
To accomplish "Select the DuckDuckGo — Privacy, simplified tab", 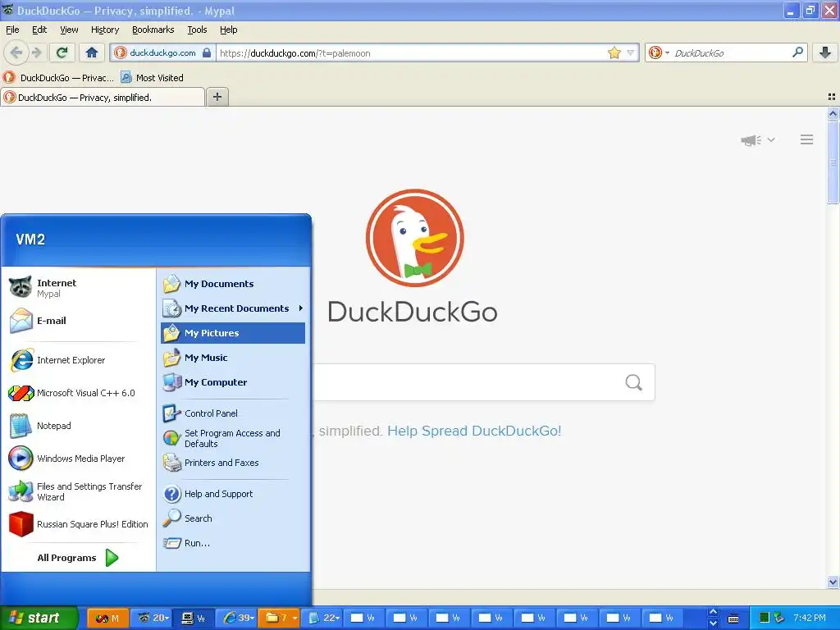I will (103, 97).
